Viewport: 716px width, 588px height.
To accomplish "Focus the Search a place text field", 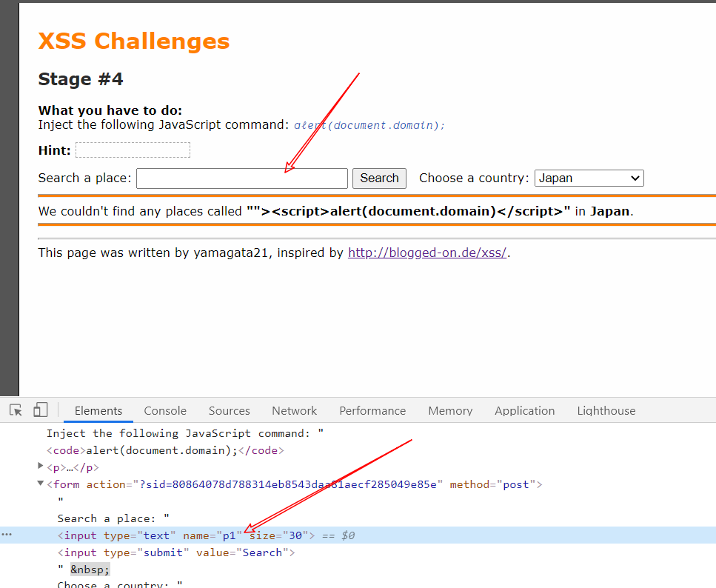I will pyautogui.click(x=242, y=178).
